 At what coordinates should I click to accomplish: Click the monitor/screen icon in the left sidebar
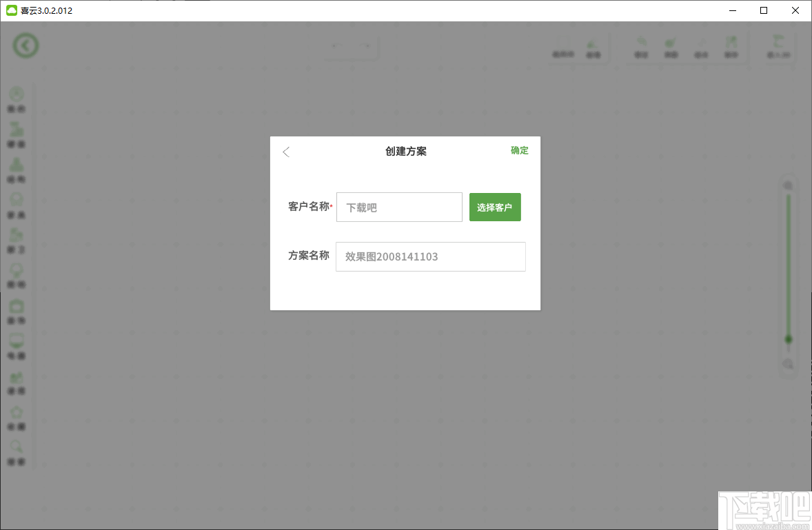coord(17,340)
